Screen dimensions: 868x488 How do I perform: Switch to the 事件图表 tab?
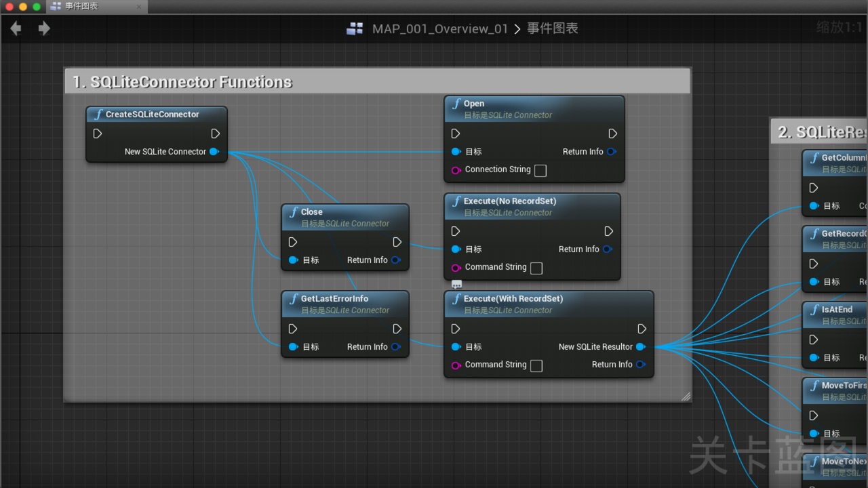[x=81, y=6]
